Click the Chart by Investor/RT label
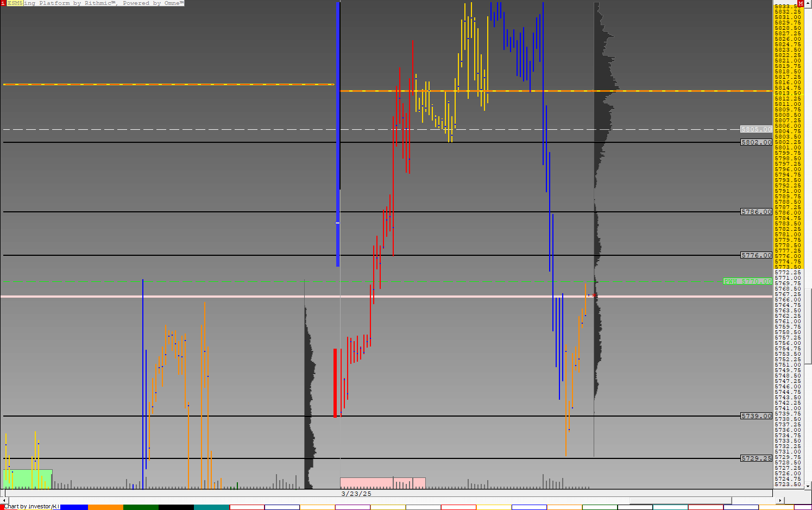The height and width of the screenshot is (510, 812). (x=32, y=507)
